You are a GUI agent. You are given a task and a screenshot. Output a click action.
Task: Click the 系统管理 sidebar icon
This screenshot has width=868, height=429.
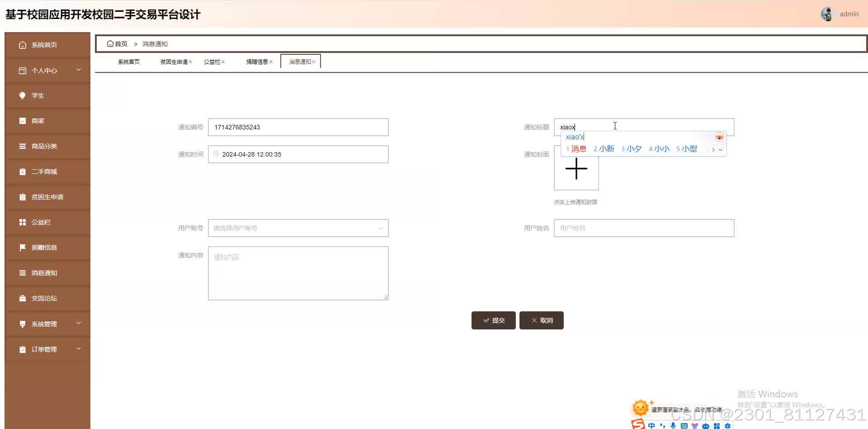click(x=23, y=324)
